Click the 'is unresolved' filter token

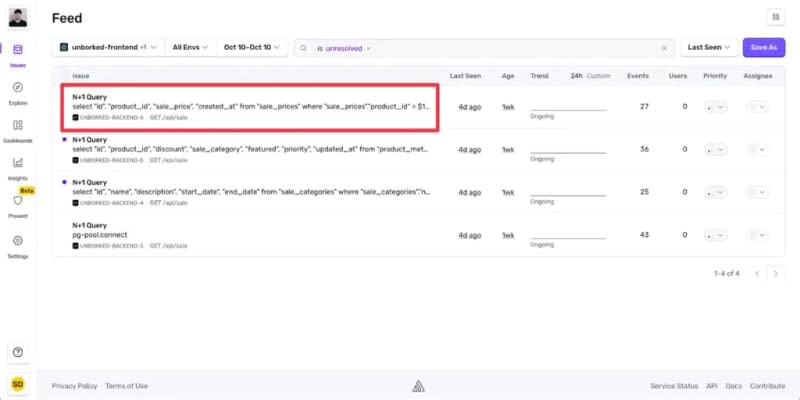tap(343, 48)
